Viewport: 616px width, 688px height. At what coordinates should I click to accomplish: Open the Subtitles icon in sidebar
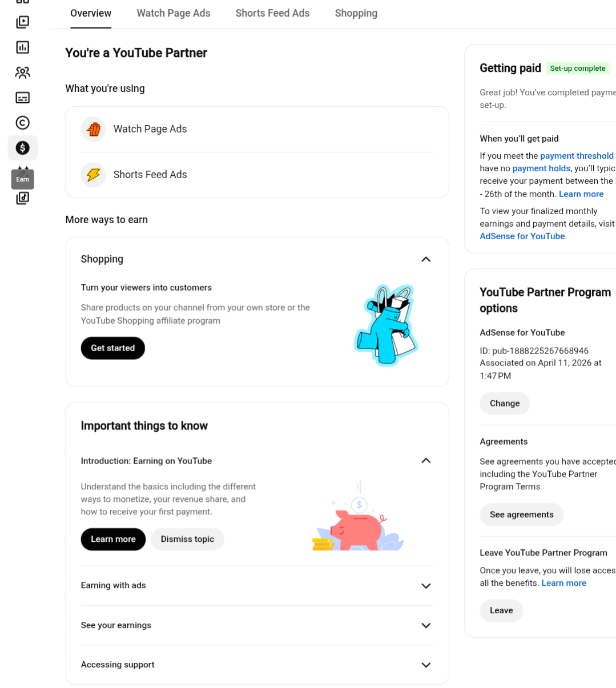coord(22,98)
